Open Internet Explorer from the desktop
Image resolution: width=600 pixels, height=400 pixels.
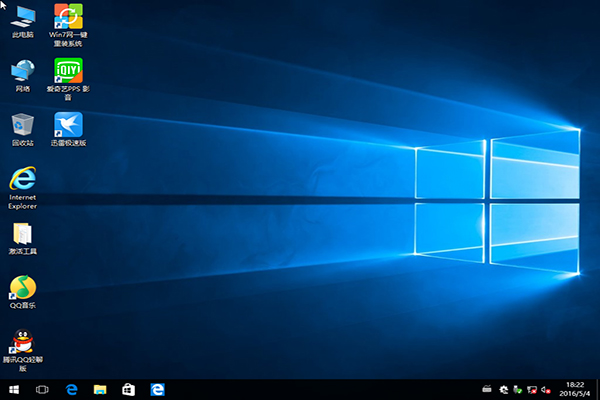tap(22, 180)
